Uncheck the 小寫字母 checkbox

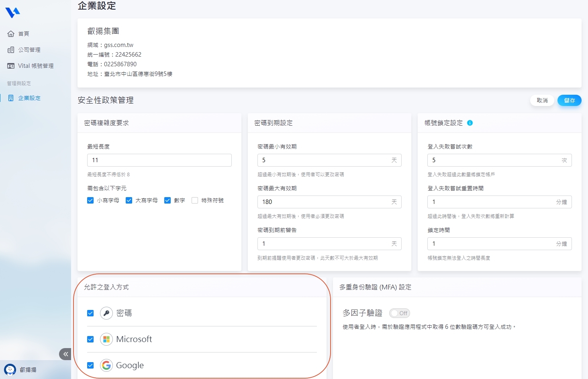coord(90,200)
